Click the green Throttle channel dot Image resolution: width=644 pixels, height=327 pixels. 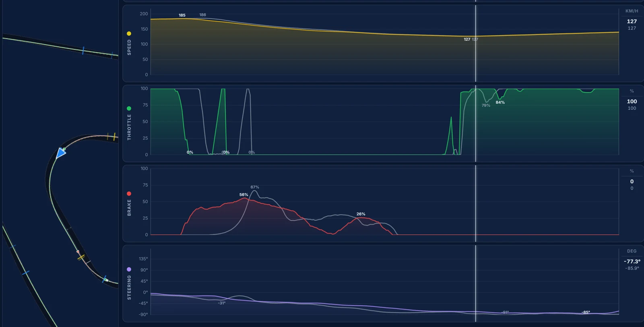[129, 108]
